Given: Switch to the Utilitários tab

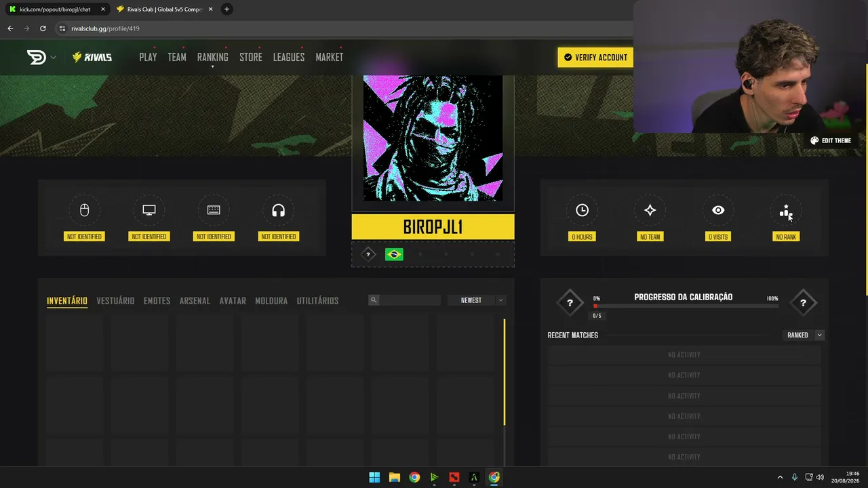Looking at the screenshot, I should [x=317, y=301].
